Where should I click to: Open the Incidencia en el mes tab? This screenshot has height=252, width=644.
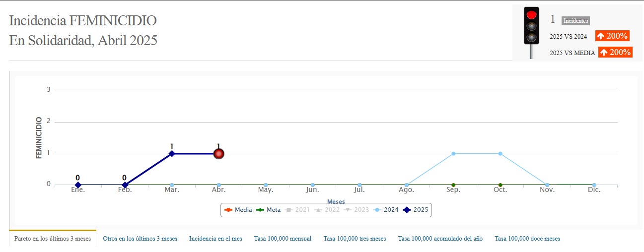[x=215, y=239]
